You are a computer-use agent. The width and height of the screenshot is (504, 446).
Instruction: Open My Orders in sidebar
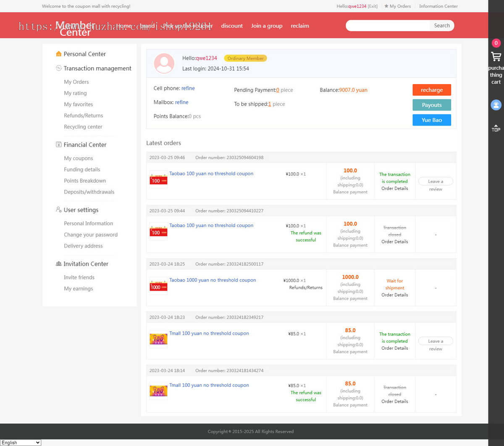pyautogui.click(x=76, y=82)
